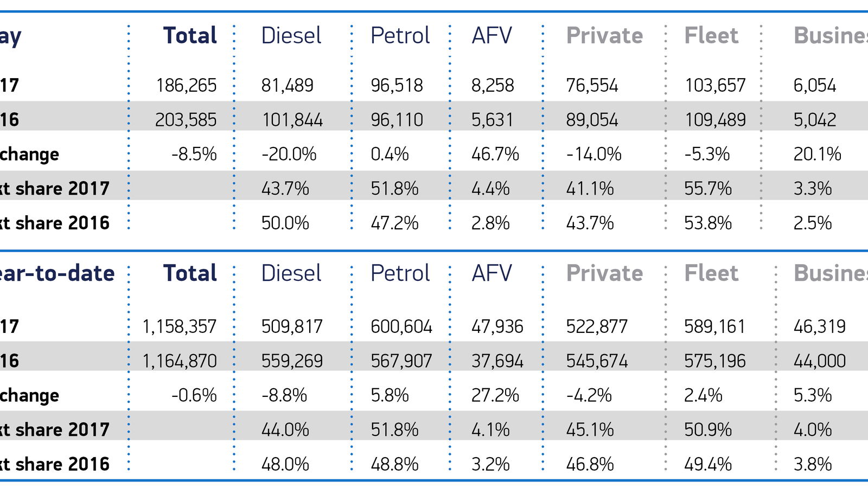Click the business value 46,319
The image size is (868, 488).
pyautogui.click(x=819, y=326)
